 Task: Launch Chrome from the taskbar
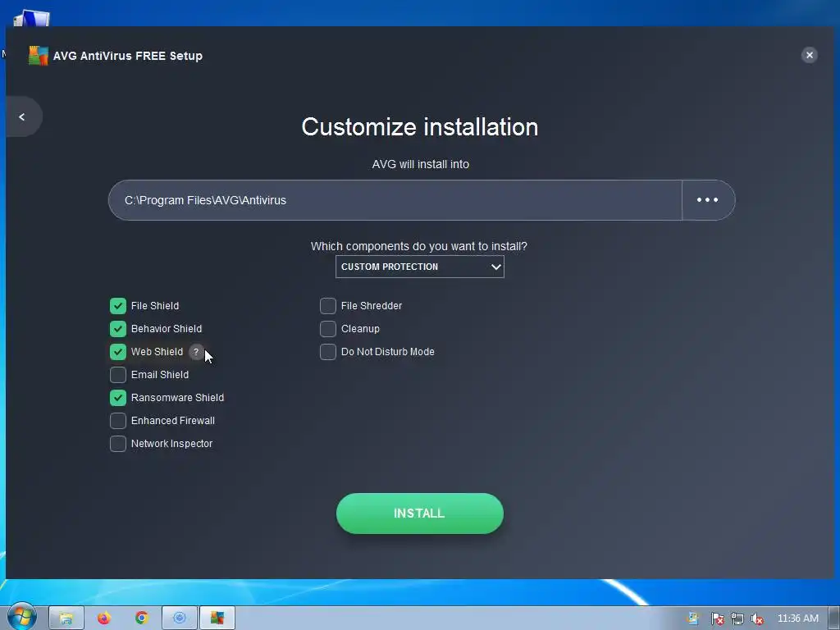141,619
